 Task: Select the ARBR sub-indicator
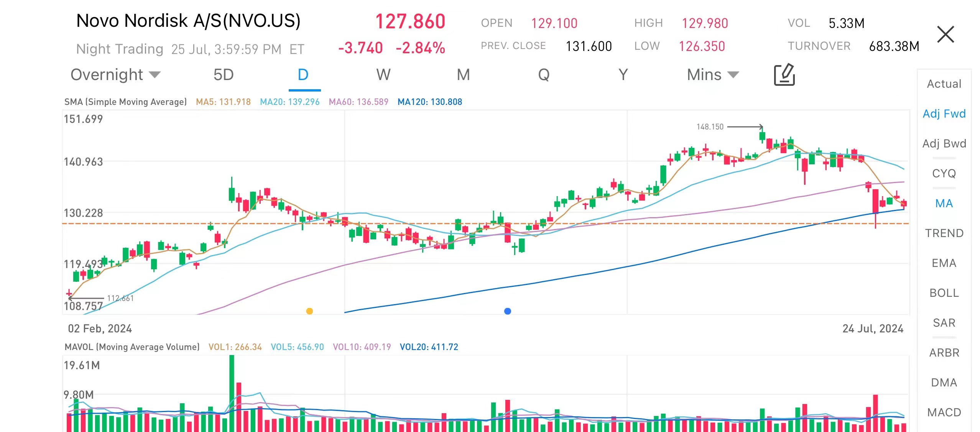click(x=944, y=353)
